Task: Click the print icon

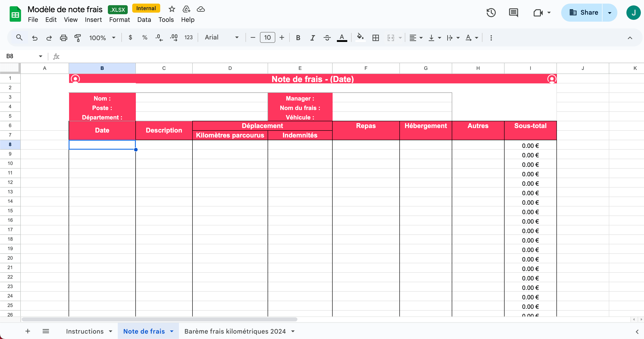Action: pos(63,38)
